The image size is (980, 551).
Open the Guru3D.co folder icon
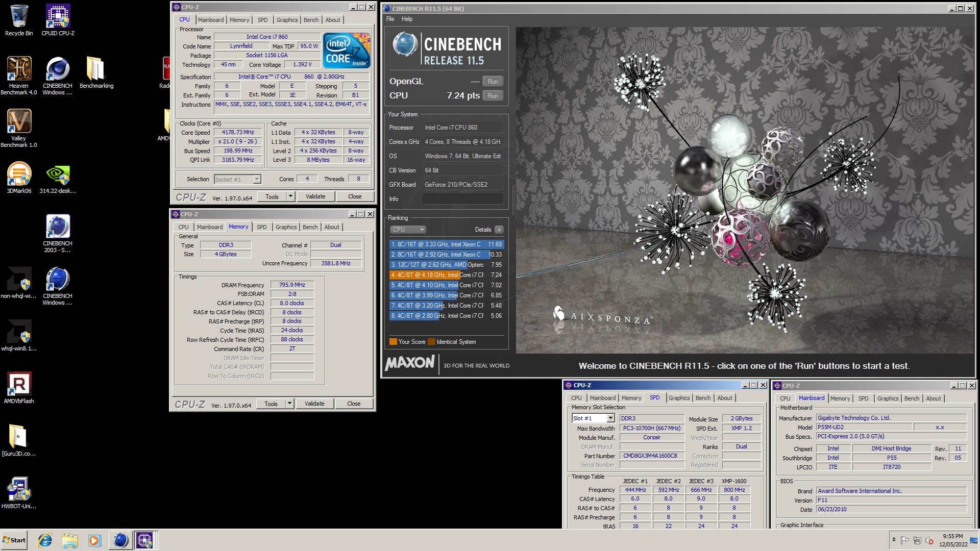pyautogui.click(x=19, y=440)
